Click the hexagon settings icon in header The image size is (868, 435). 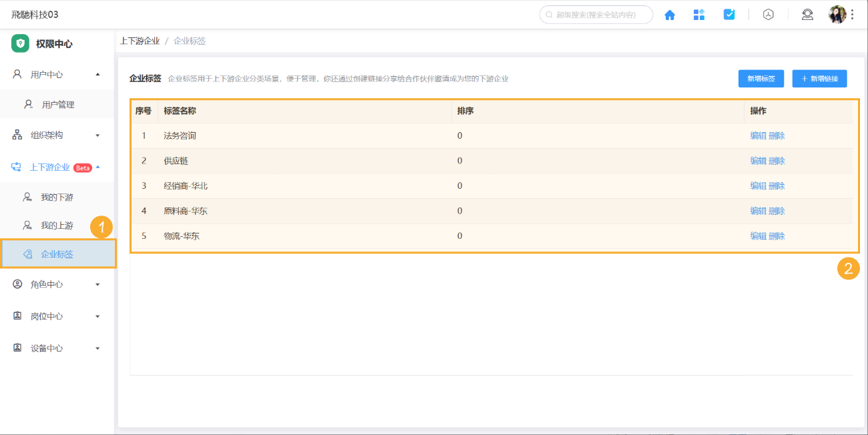click(x=769, y=15)
